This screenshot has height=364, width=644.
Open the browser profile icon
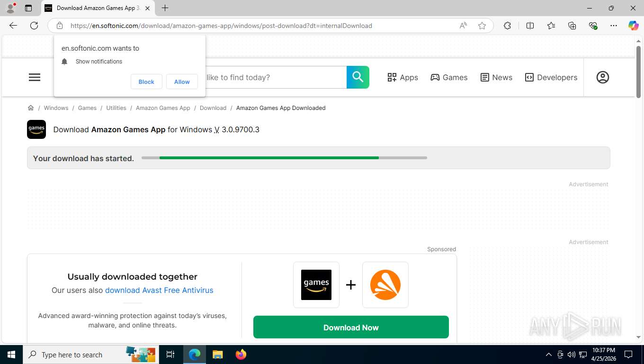pos(10,8)
